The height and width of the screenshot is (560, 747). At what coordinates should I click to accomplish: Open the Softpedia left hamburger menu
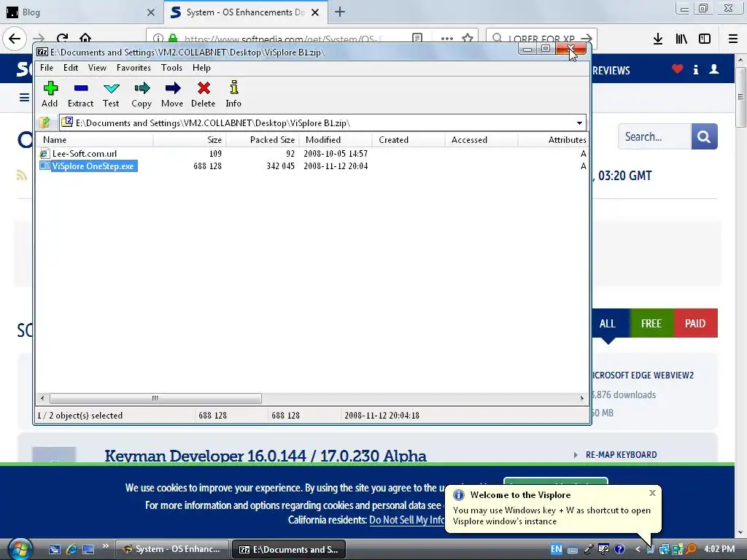click(x=24, y=98)
